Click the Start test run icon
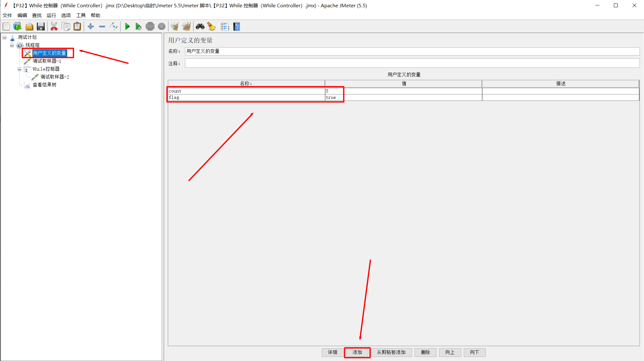Image resolution: width=644 pixels, height=361 pixels. point(128,26)
